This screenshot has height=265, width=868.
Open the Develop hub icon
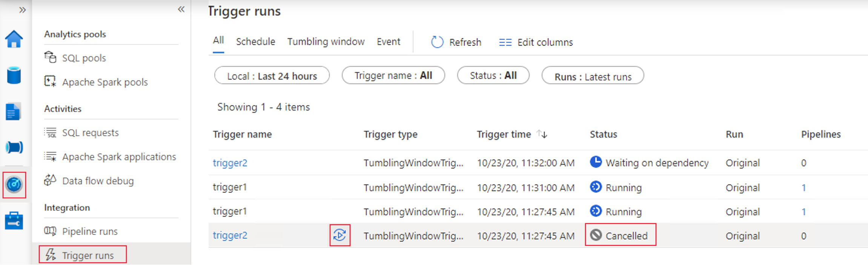(x=14, y=112)
